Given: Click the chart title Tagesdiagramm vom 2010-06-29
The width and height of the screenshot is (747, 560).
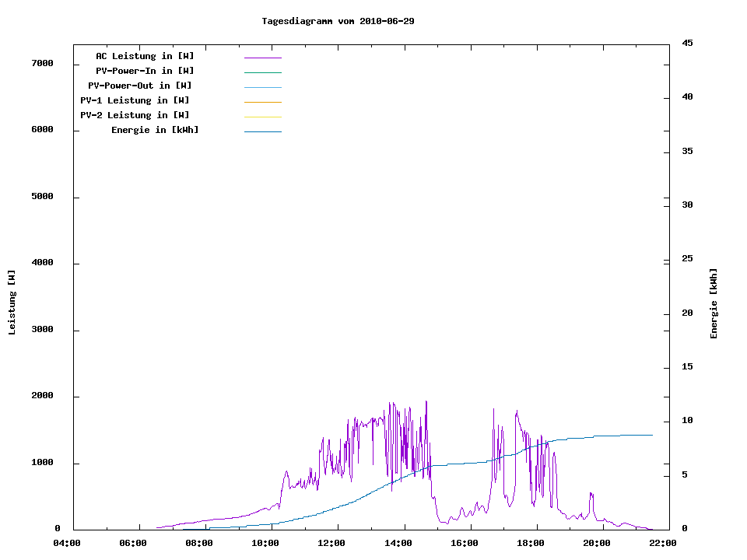Looking at the screenshot, I should click(x=338, y=21).
